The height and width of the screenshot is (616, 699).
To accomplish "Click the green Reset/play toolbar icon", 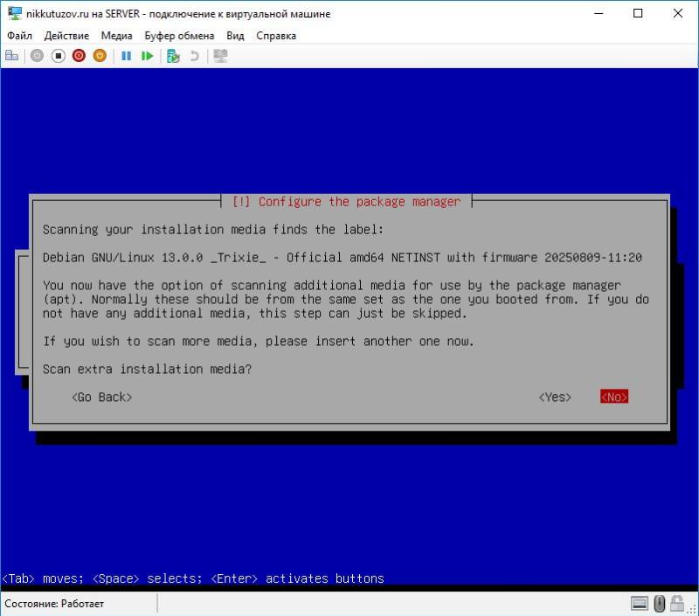I will 147,56.
